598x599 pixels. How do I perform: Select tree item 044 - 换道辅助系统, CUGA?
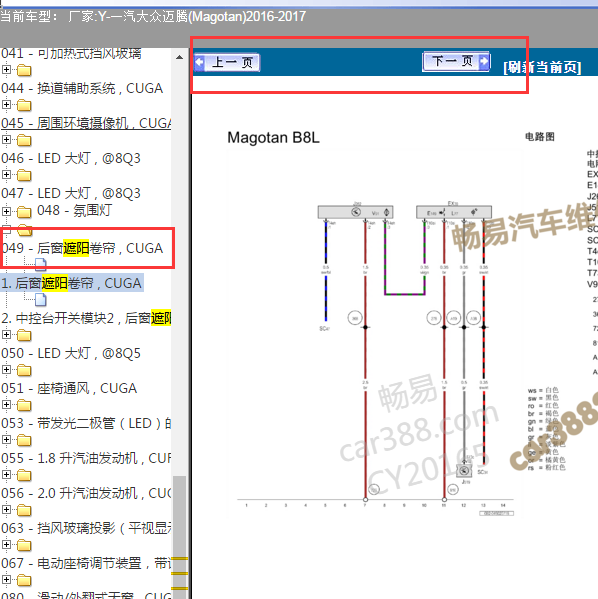tap(82, 88)
